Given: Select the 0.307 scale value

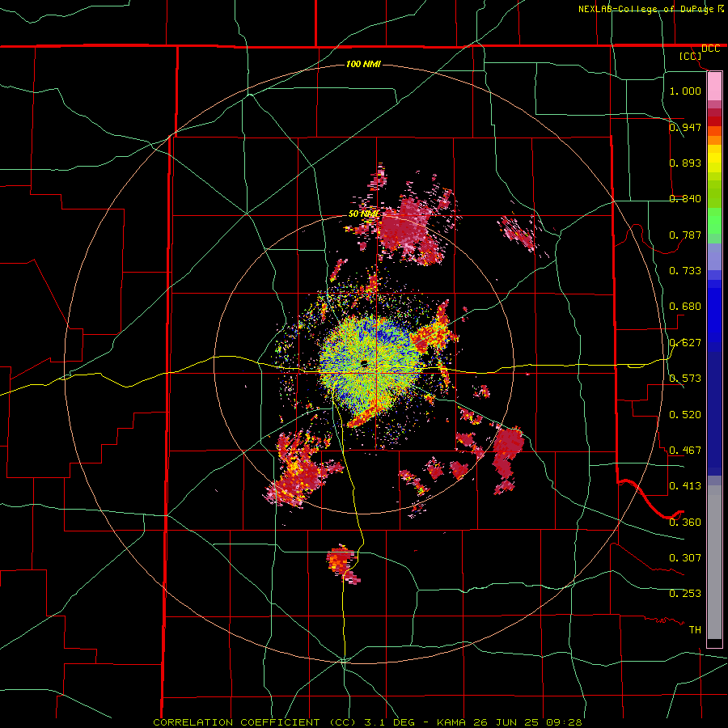Looking at the screenshot, I should 685,557.
